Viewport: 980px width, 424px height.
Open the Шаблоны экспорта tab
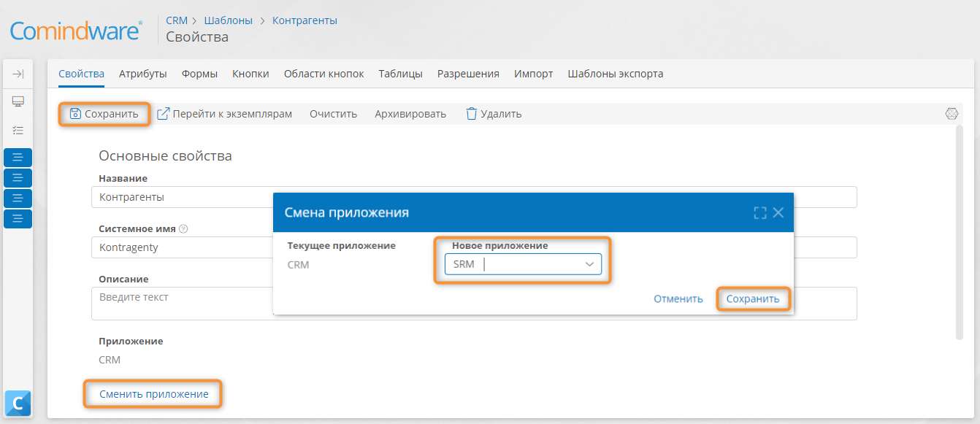[616, 74]
